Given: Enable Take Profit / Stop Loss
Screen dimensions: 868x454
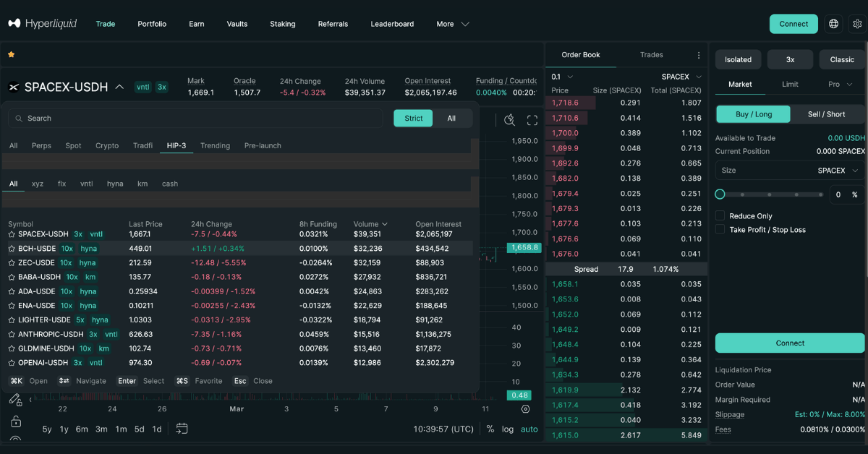Looking at the screenshot, I should (x=720, y=229).
